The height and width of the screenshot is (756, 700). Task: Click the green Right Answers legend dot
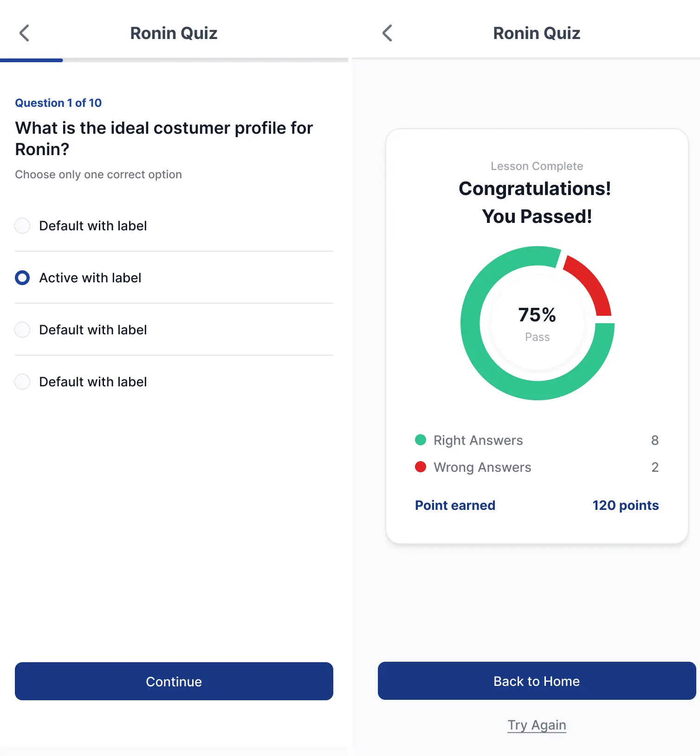pos(421,440)
